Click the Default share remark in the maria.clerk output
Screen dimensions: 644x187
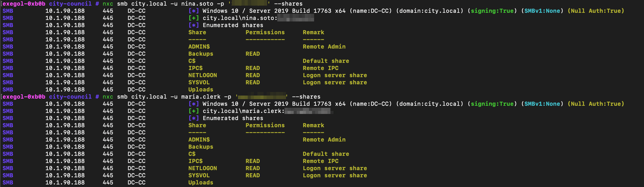(326, 154)
